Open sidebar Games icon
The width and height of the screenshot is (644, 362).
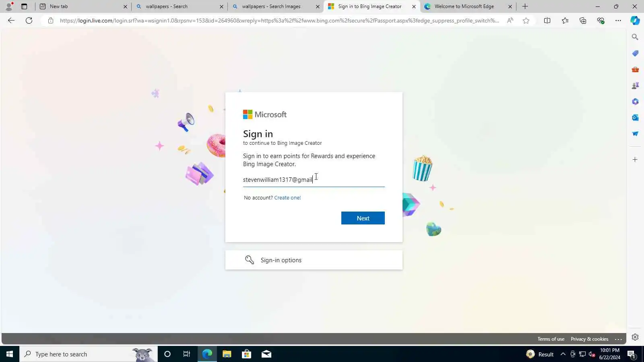(x=635, y=85)
